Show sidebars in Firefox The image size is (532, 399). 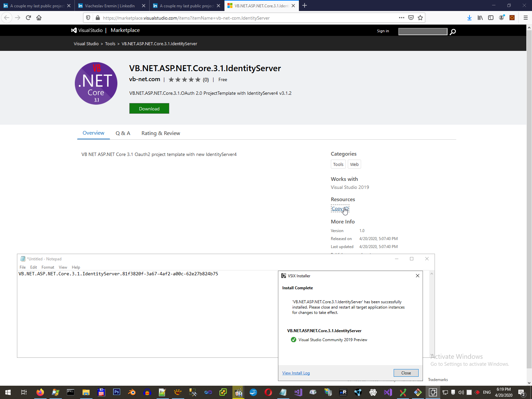click(491, 18)
